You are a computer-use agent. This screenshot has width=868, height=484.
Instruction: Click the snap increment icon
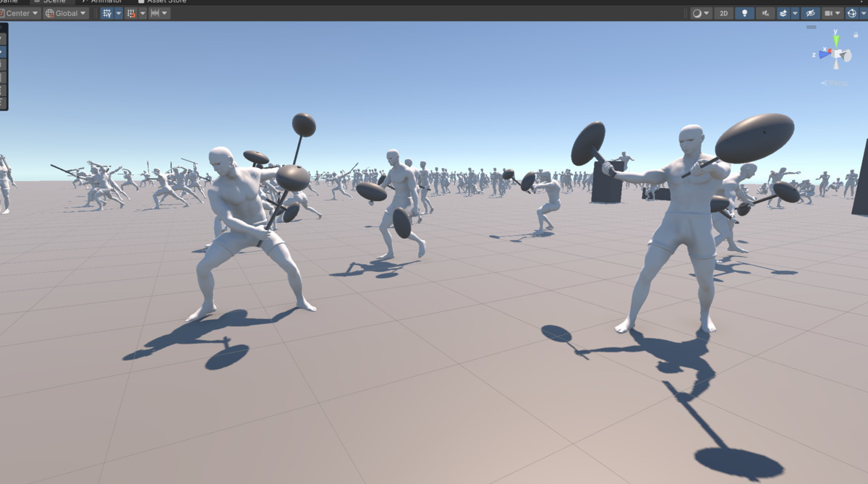pos(155,13)
